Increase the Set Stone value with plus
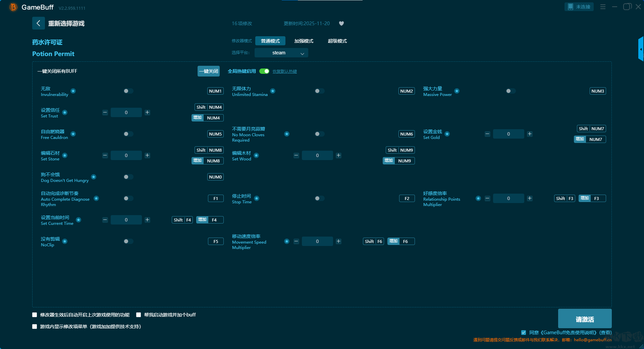This screenshot has width=644, height=349. [147, 155]
